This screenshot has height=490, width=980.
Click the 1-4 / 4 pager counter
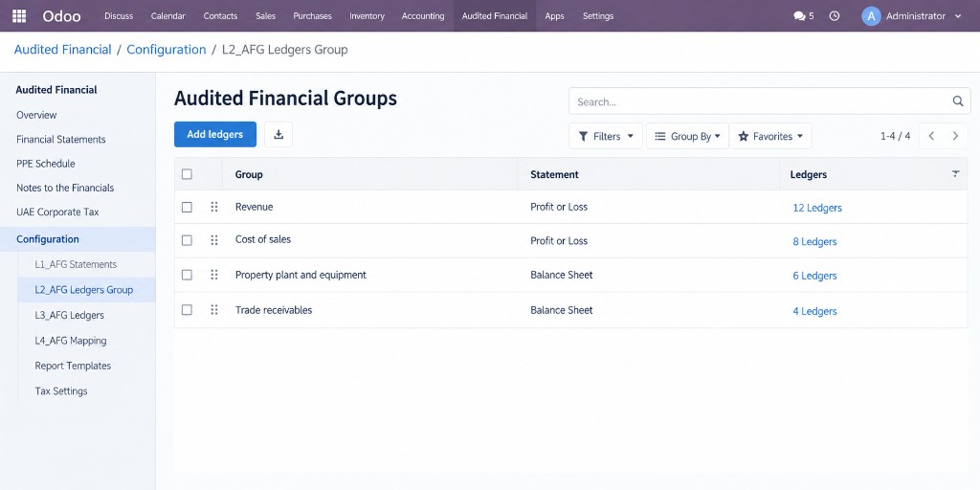895,136
